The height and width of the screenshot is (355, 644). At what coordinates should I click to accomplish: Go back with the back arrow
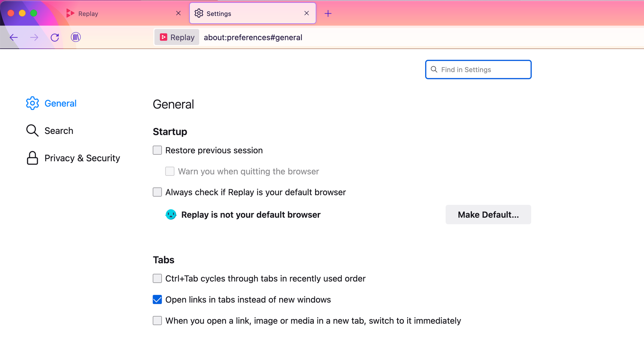14,37
